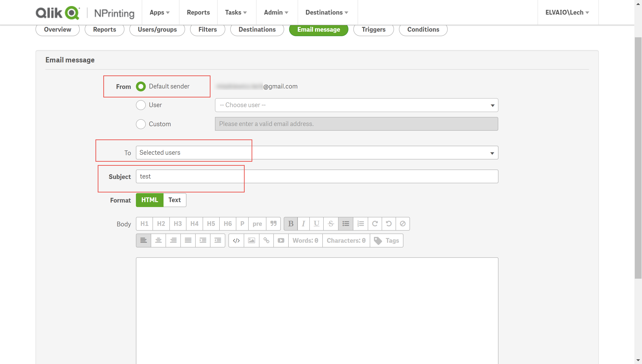Center align the body text

(158, 240)
